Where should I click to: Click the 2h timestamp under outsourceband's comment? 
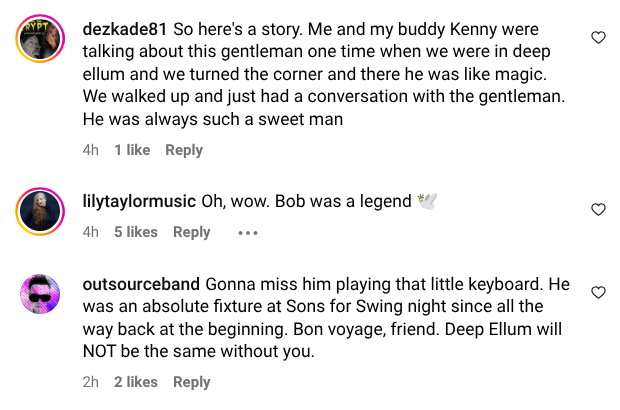(90, 382)
